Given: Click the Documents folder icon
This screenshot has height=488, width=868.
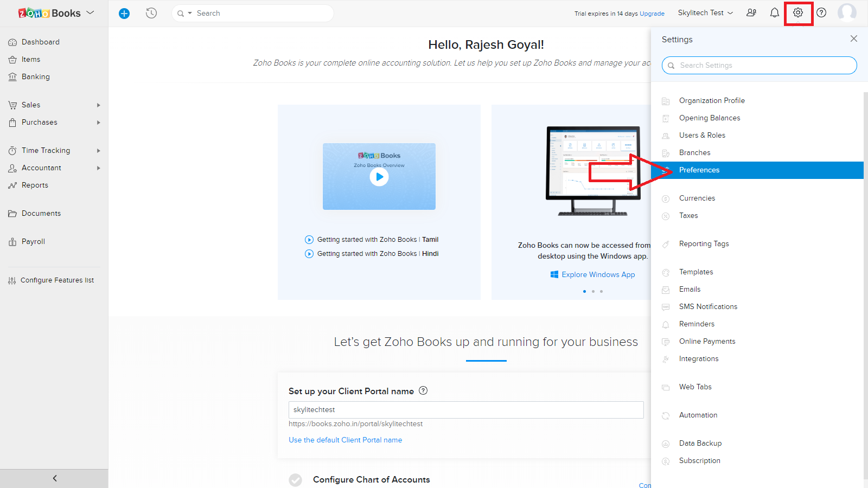Looking at the screenshot, I should (x=12, y=214).
